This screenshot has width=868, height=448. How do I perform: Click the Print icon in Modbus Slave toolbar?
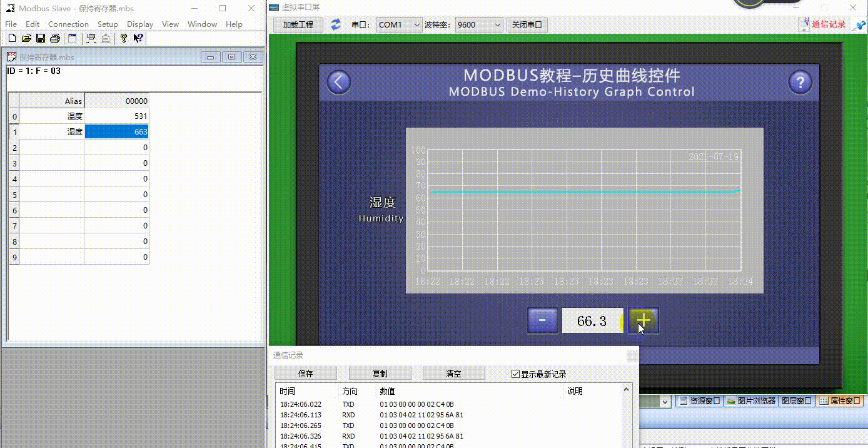[55, 38]
